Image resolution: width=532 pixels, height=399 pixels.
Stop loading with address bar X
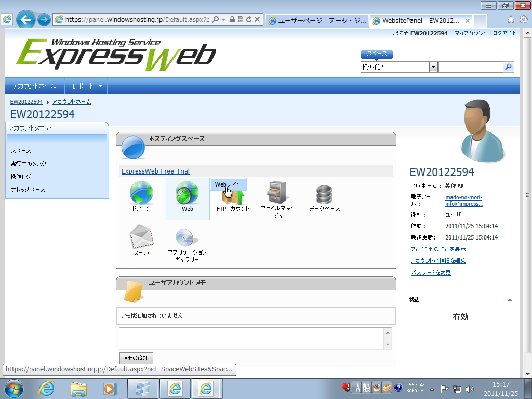[x=257, y=19]
